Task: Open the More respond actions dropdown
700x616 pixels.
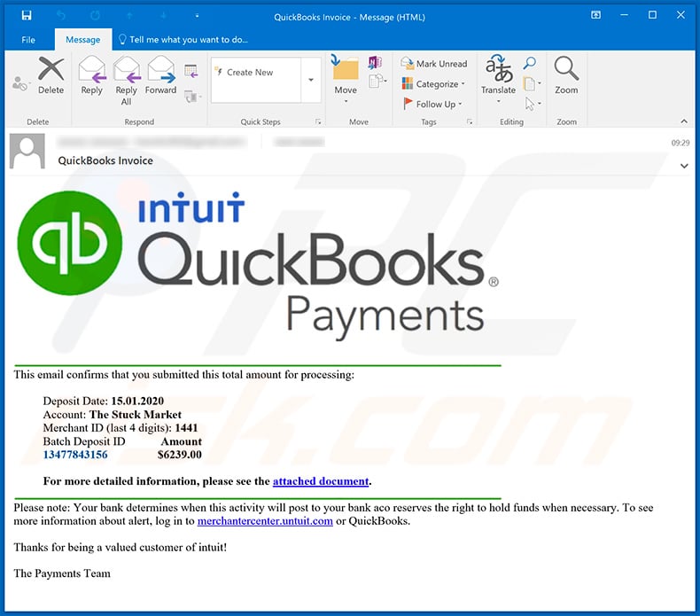Action: click(193, 97)
